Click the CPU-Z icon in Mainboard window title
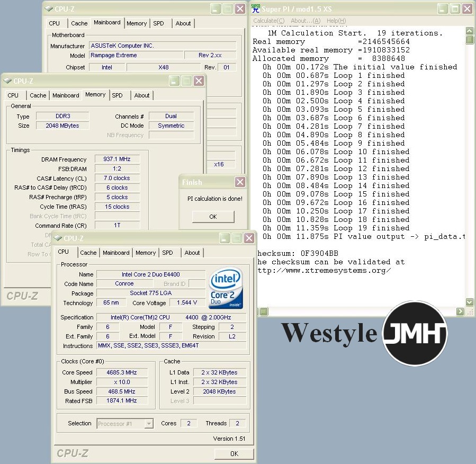Image resolution: width=476 pixels, height=464 pixels. click(49, 9)
